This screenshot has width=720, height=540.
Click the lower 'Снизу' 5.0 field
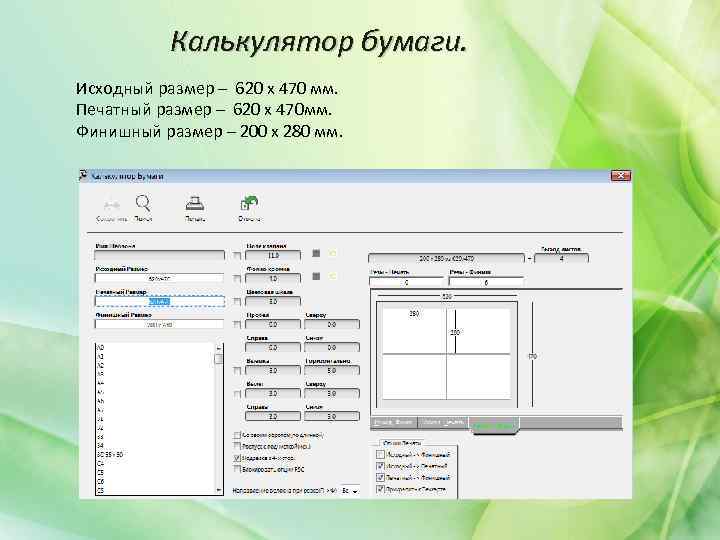click(332, 416)
